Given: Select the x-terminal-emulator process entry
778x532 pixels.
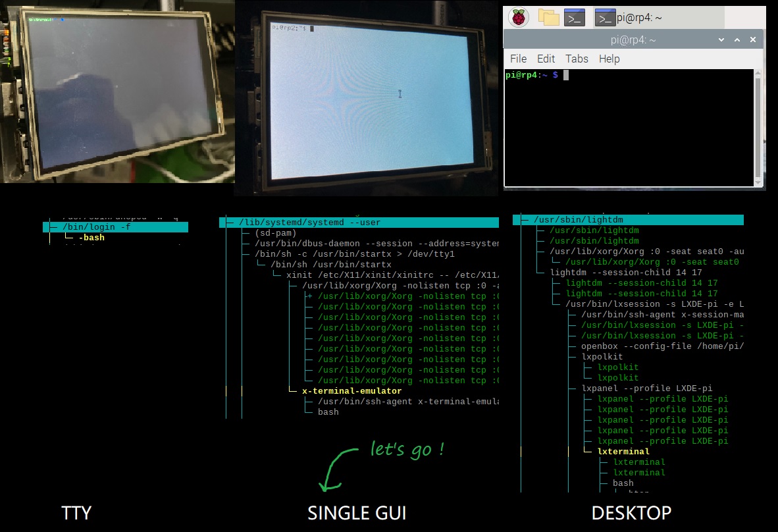Looking at the screenshot, I should (351, 391).
